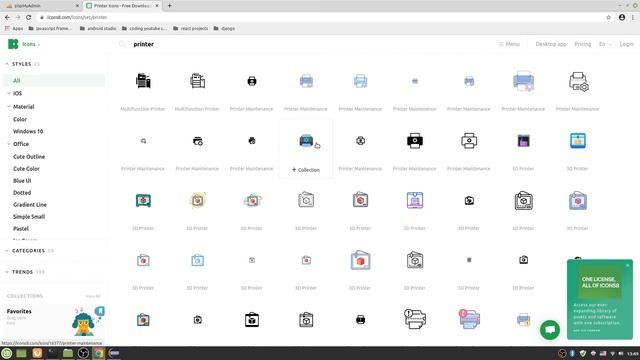Click the Login link
Screen dimensions: 640x360
pyautogui.click(x=626, y=44)
